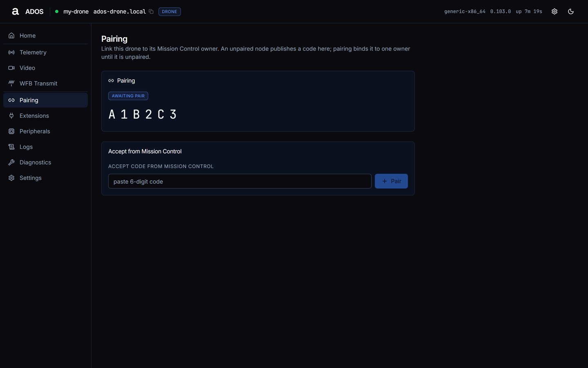The width and height of the screenshot is (588, 368).
Task: Click the generic-x86_64 platform label
Action: (465, 11)
